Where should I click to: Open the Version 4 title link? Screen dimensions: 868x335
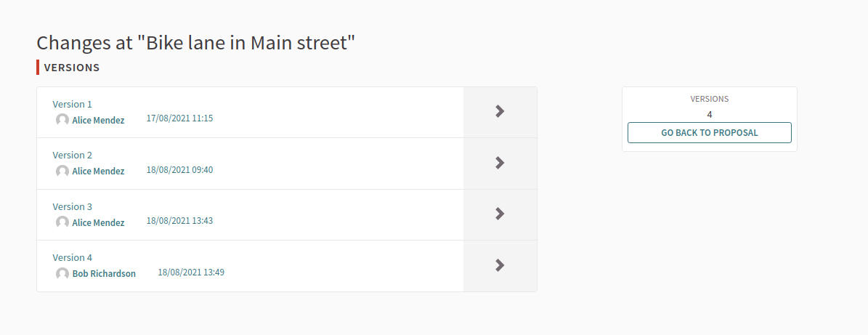pos(72,257)
